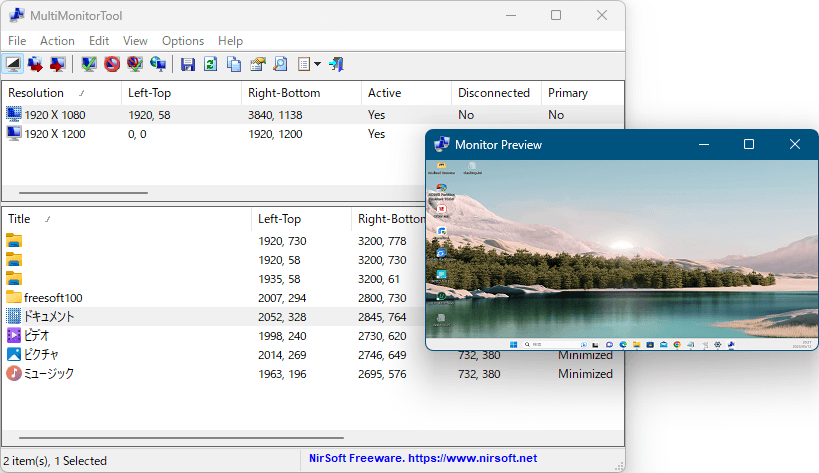This screenshot has height=473, width=819.
Task: Click the Save floppy disk icon
Action: click(x=188, y=64)
